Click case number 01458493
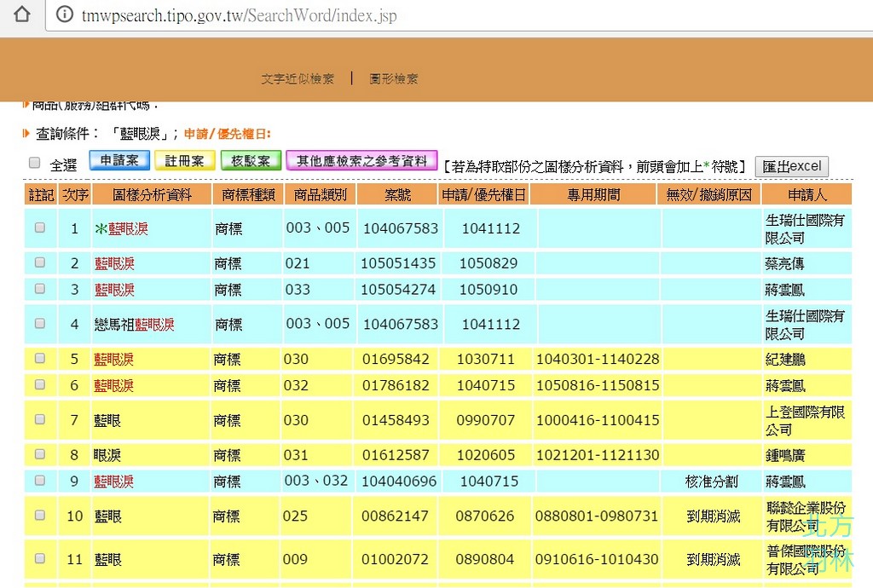This screenshot has height=588, width=873. pyautogui.click(x=396, y=420)
